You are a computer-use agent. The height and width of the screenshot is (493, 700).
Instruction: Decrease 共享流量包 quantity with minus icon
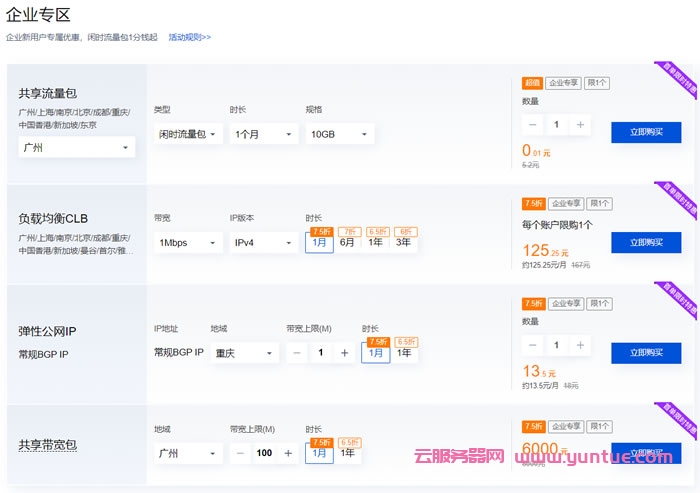pos(533,125)
